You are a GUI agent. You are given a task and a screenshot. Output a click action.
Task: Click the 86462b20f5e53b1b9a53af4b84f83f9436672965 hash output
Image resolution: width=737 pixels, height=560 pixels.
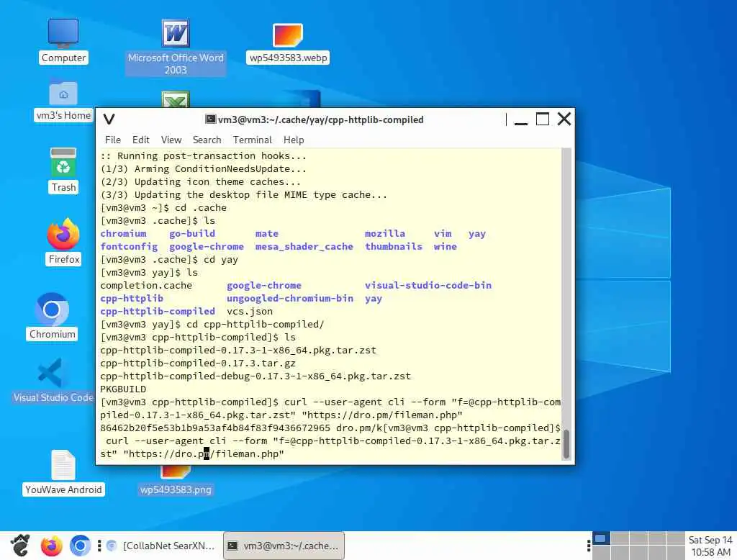(x=215, y=428)
